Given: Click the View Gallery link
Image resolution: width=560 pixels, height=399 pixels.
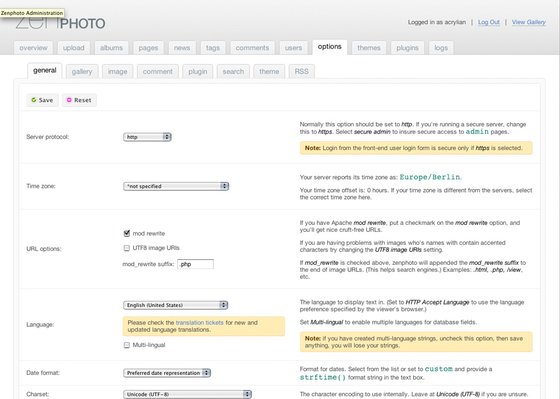Looking at the screenshot, I should (529, 22).
